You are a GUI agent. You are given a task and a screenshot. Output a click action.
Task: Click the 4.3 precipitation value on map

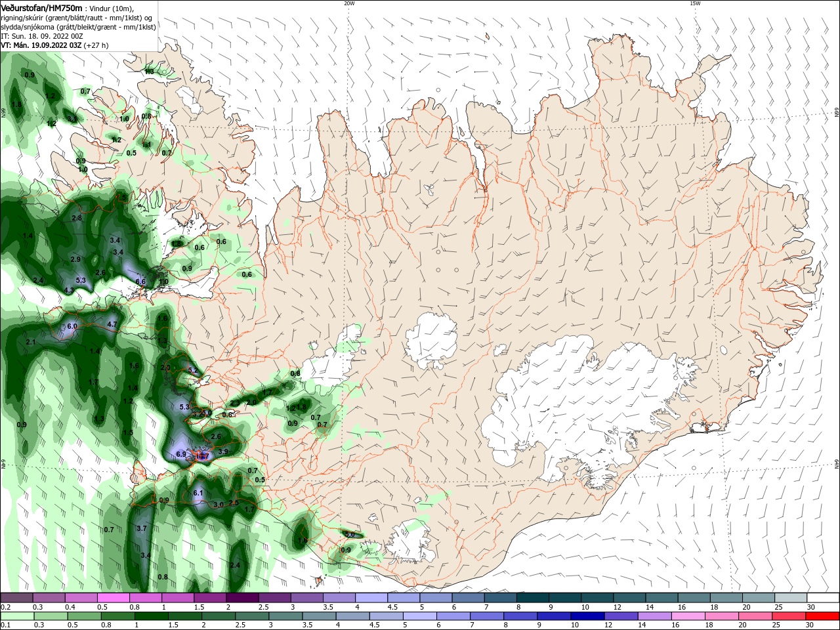tap(69, 290)
